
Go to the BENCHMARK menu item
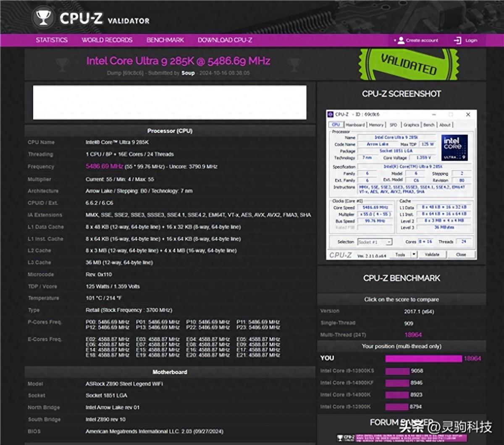click(x=165, y=40)
